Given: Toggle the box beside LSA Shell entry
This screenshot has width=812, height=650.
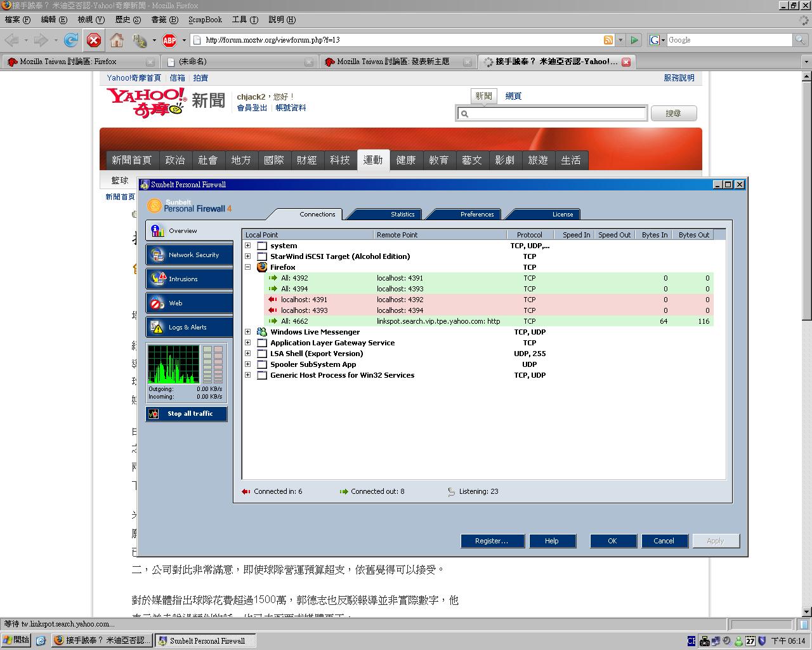Looking at the screenshot, I should tap(262, 354).
